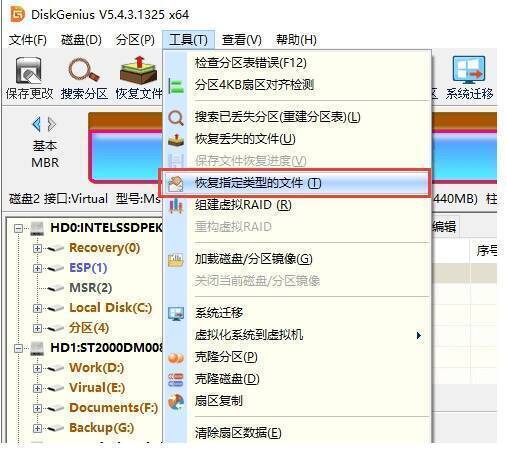Open the 帮助(H) menu
Image resolution: width=507 pixels, height=450 pixels.
click(296, 40)
